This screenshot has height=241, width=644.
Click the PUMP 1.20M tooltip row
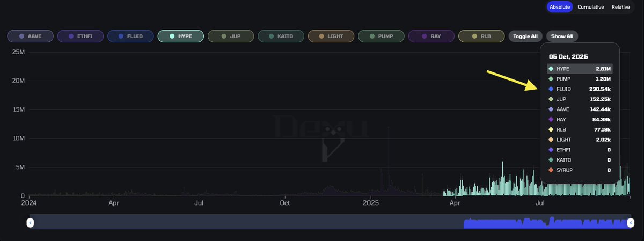coord(580,79)
